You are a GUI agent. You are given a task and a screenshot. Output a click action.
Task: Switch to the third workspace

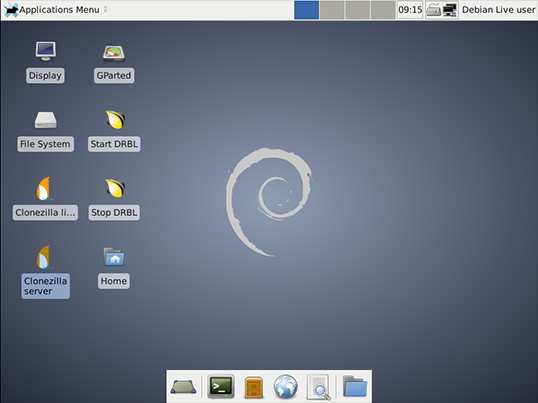pyautogui.click(x=358, y=10)
